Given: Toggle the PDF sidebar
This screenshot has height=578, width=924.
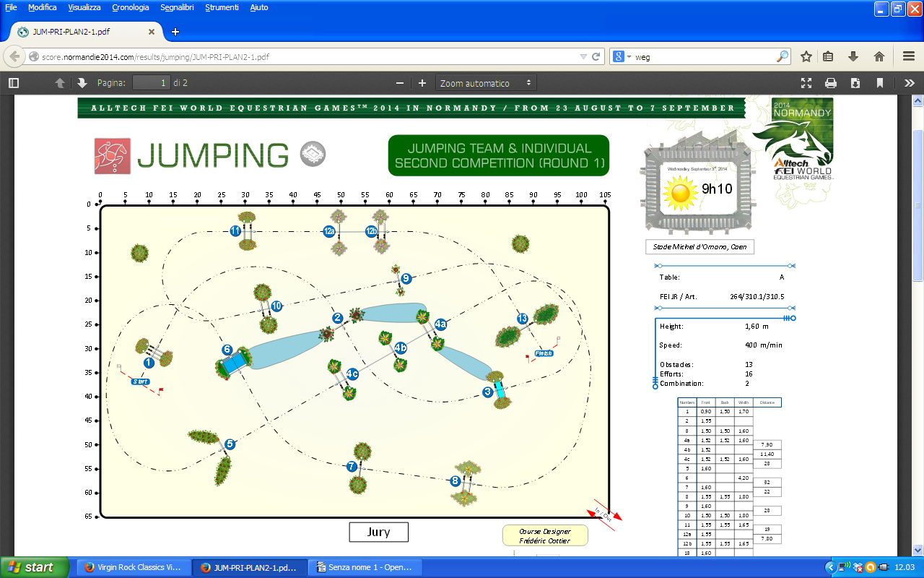Looking at the screenshot, I should [14, 83].
